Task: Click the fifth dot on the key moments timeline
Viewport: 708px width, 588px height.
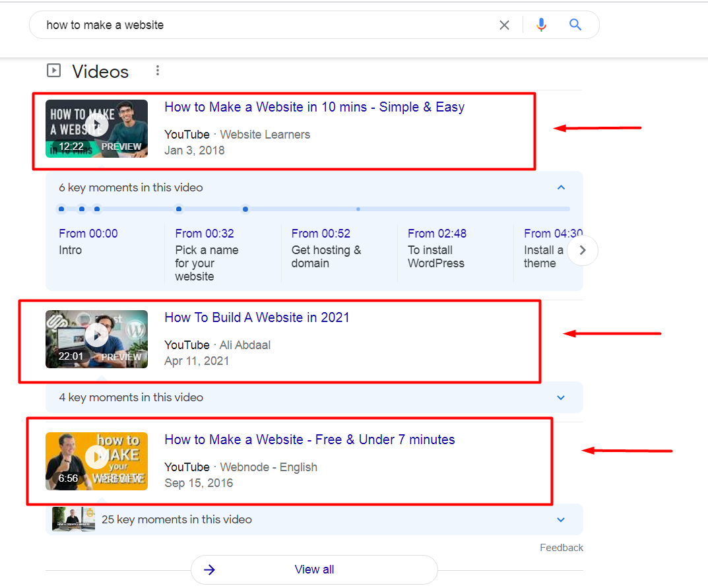Action: (x=245, y=209)
